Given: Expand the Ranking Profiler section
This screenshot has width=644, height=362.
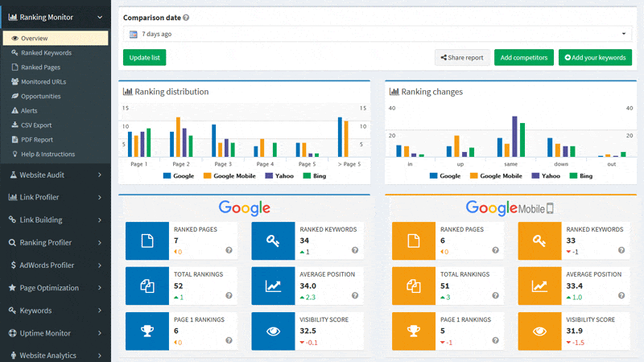Looking at the screenshot, I should click(x=56, y=243).
